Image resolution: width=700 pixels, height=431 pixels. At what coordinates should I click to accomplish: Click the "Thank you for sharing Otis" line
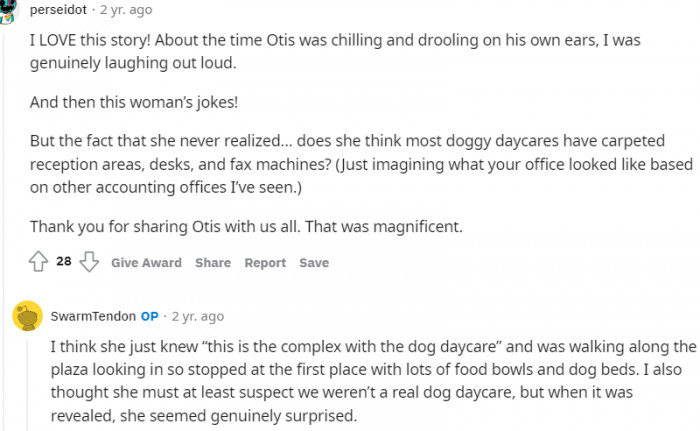tap(246, 226)
